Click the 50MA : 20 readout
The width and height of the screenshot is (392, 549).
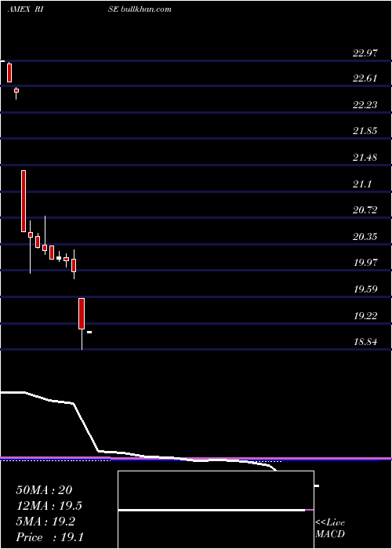(x=44, y=490)
